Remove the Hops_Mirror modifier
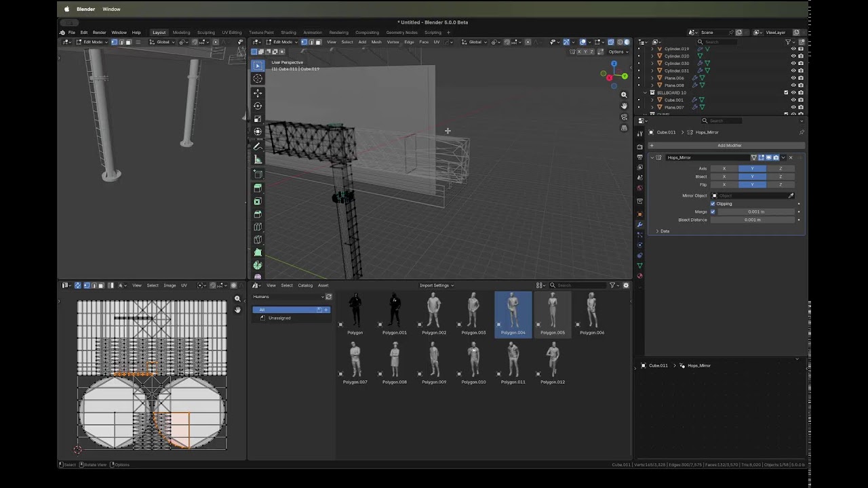The image size is (868, 488). 790,157
